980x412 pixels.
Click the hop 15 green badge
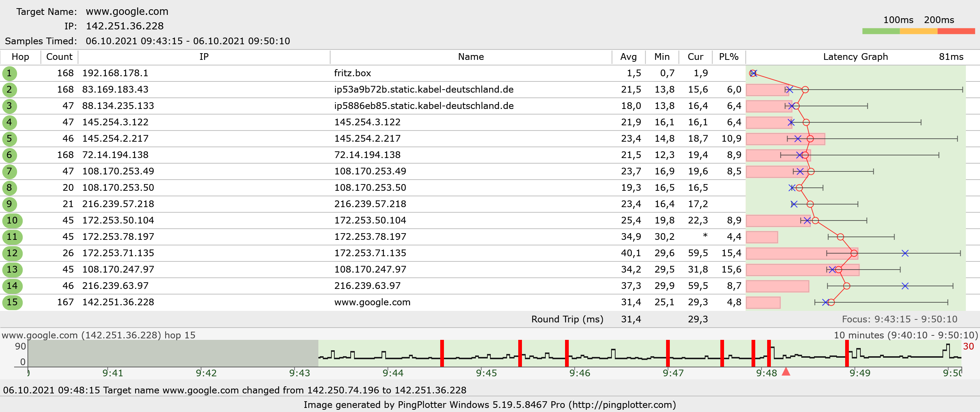point(12,302)
